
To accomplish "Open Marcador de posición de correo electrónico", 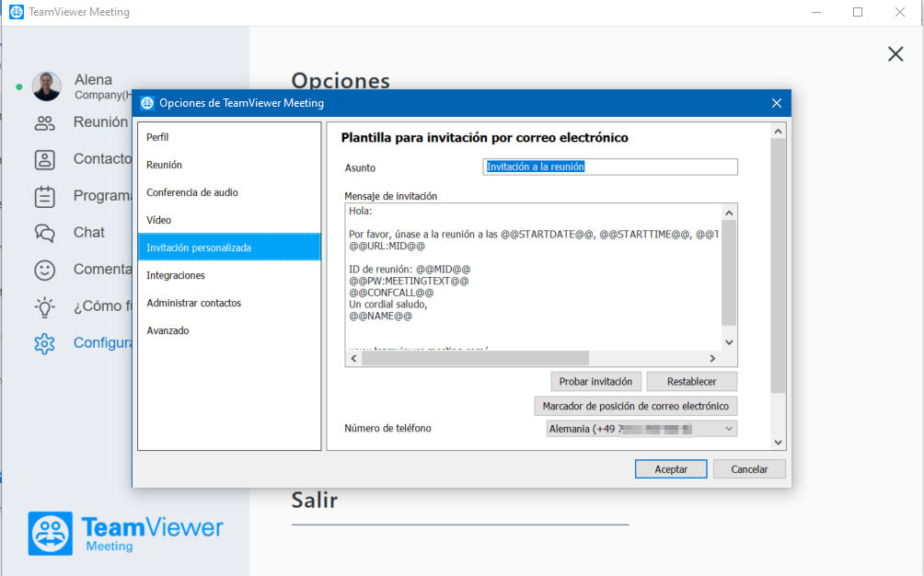I will tap(635, 406).
